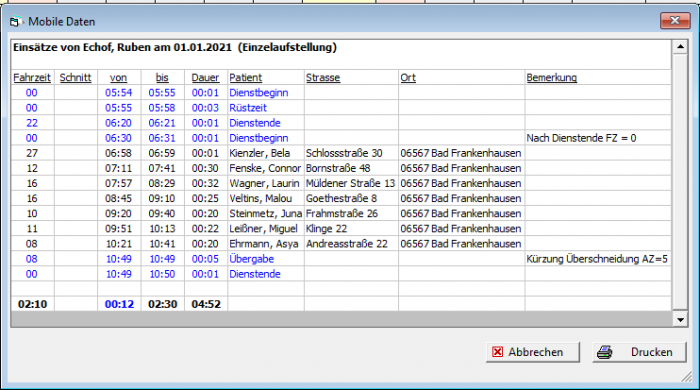Click Ort cell in the Kienzler row
Screen dimensions: 700x390
(x=461, y=153)
